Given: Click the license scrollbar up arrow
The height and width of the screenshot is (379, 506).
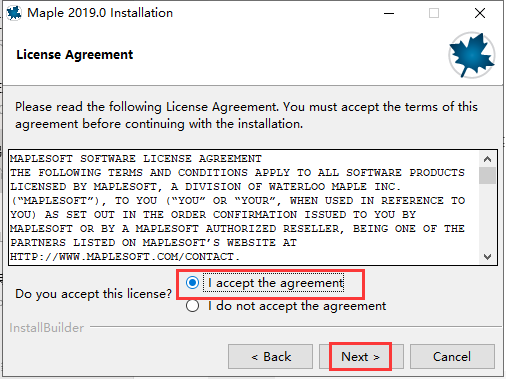Looking at the screenshot, I should coord(487,159).
